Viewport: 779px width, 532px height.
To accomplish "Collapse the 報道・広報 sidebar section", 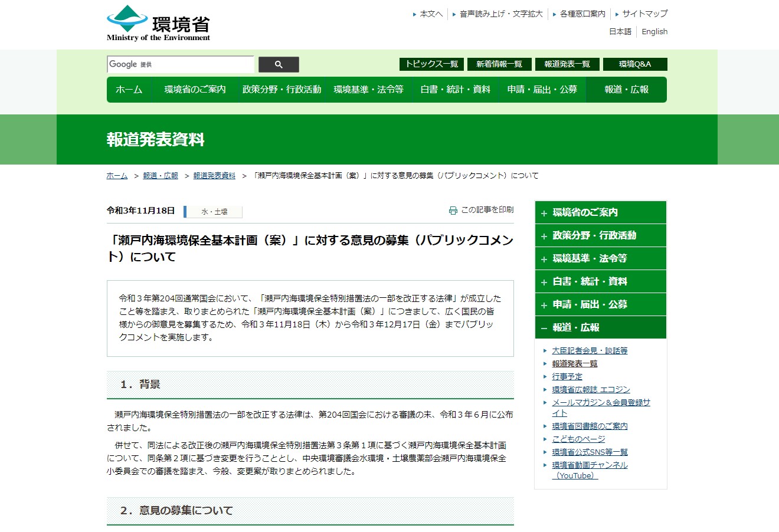I will (600, 327).
